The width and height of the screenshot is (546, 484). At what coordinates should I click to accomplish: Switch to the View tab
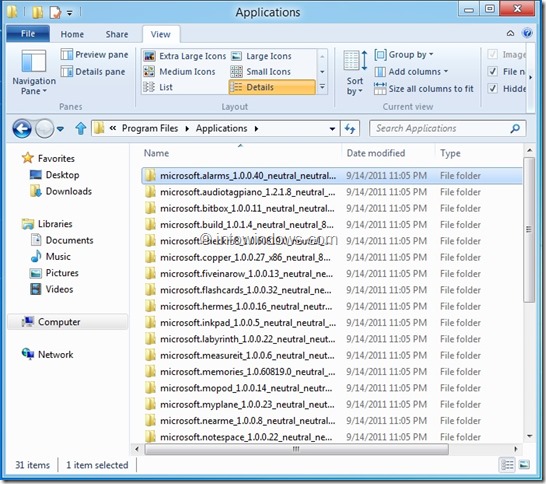point(161,34)
